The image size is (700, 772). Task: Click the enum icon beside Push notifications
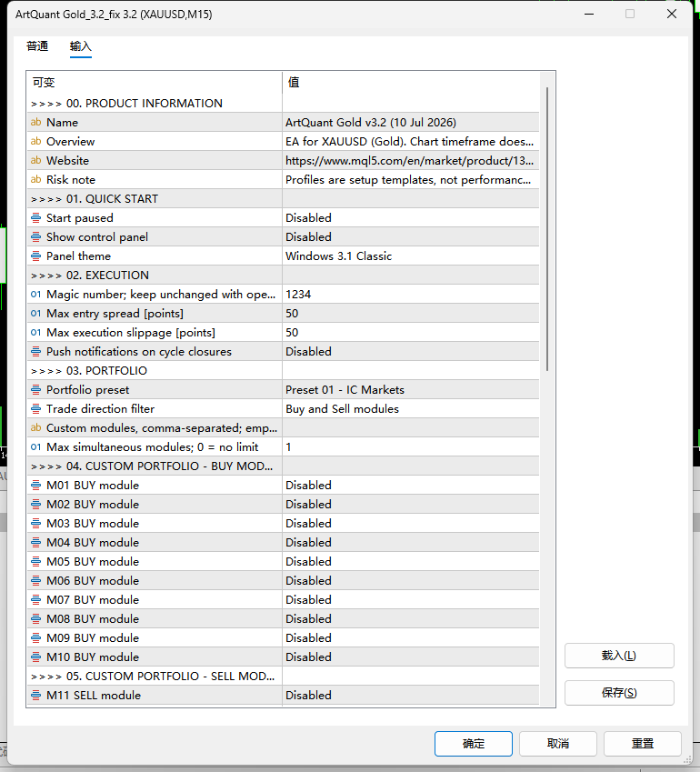36,352
